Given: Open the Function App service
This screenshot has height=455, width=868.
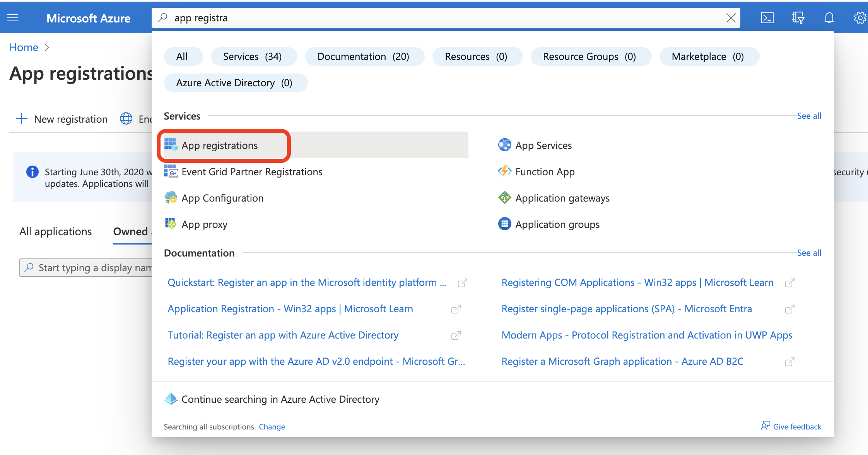Looking at the screenshot, I should (x=545, y=171).
